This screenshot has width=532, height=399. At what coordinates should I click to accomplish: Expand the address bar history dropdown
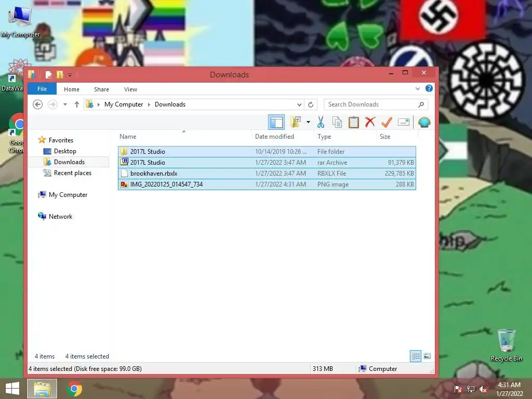(299, 104)
